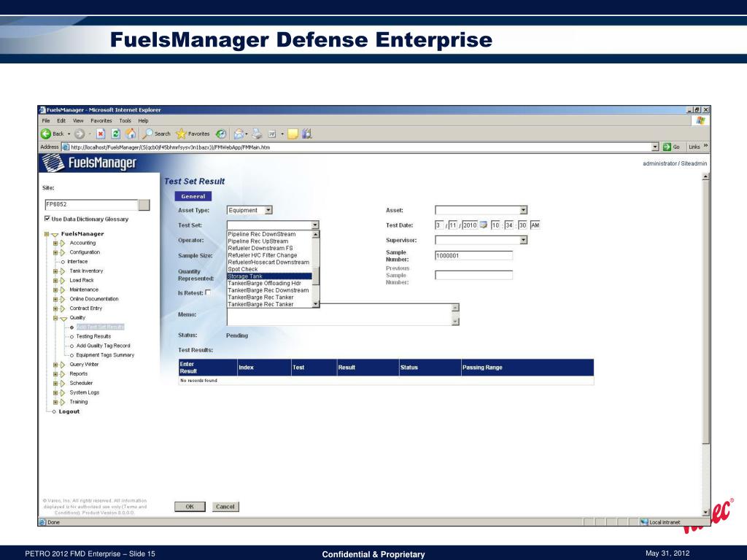The width and height of the screenshot is (747, 560).
Task: Click the FuelsManager logo banner
Action: click(x=90, y=163)
